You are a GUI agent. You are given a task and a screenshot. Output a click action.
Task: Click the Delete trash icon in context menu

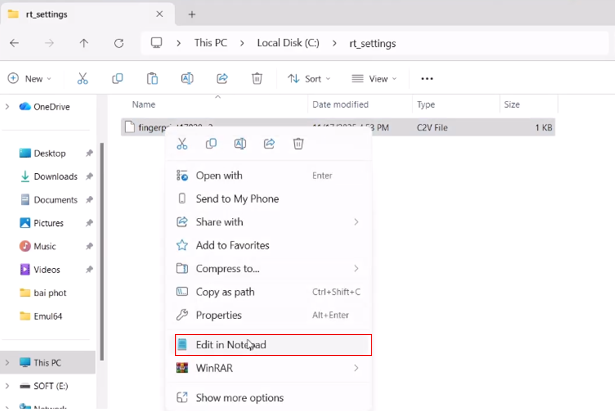click(298, 144)
